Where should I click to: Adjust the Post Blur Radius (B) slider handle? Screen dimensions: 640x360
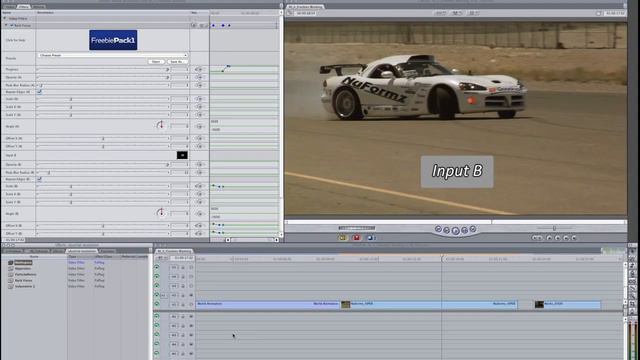49,173
